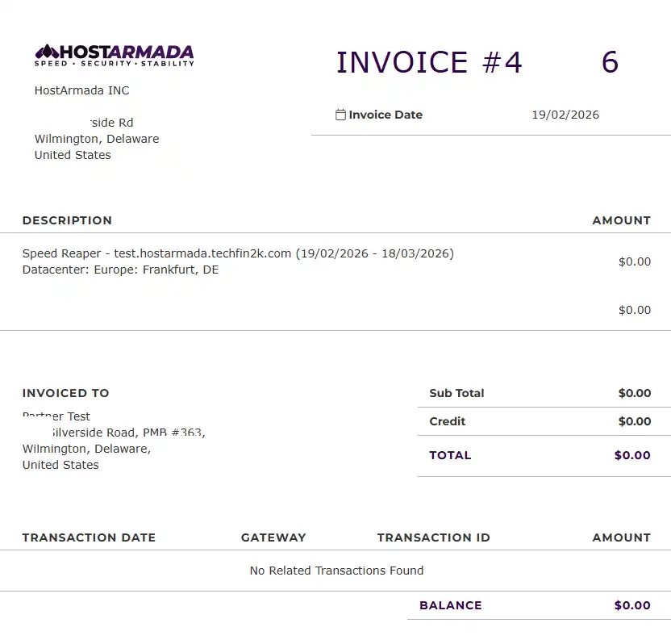This screenshot has width=671, height=644.
Task: Select the invoice date 19/02/2026
Action: point(565,115)
